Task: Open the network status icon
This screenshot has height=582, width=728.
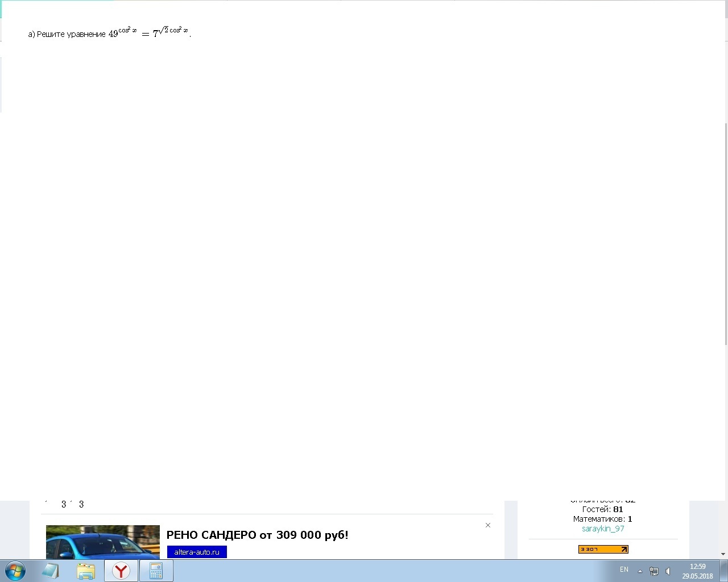Action: pyautogui.click(x=654, y=570)
